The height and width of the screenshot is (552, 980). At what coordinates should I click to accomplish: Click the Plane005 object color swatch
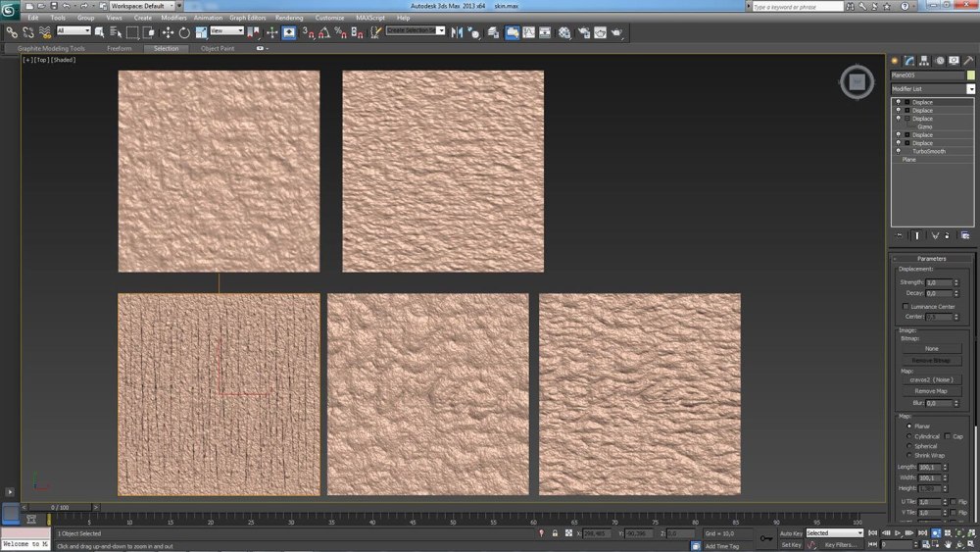(x=969, y=75)
